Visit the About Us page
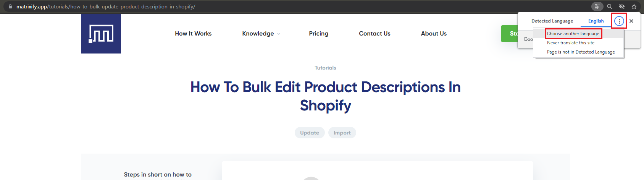 [x=434, y=34]
